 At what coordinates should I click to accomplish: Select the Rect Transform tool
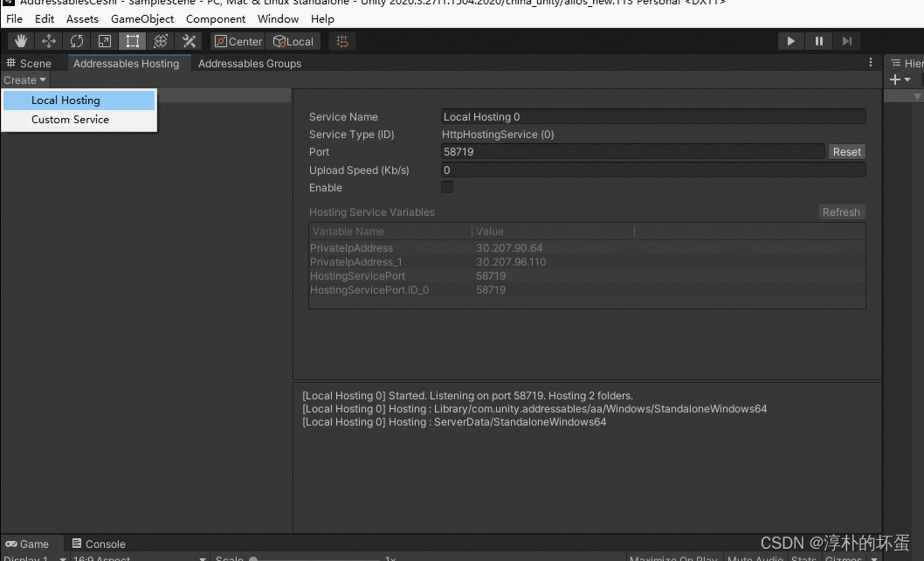pyautogui.click(x=133, y=40)
